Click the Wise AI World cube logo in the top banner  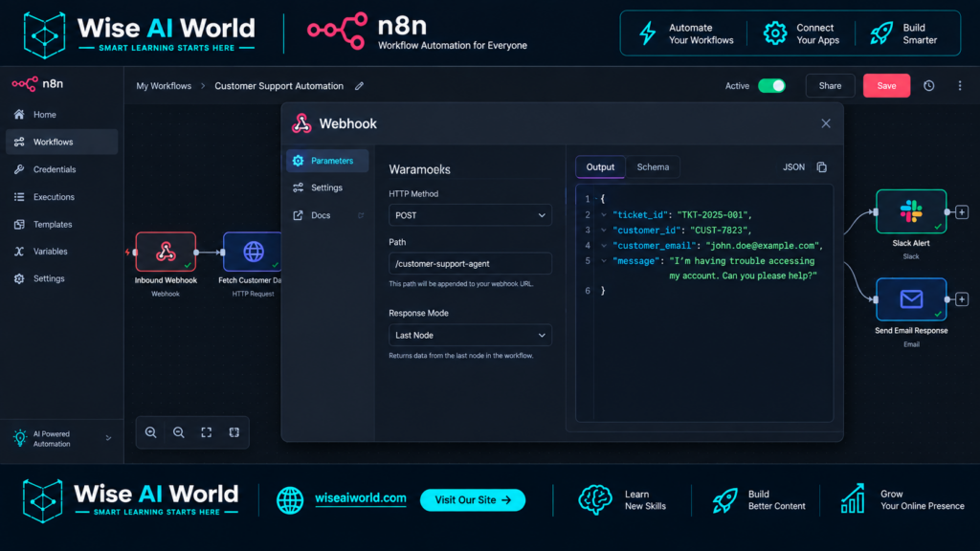tap(44, 35)
